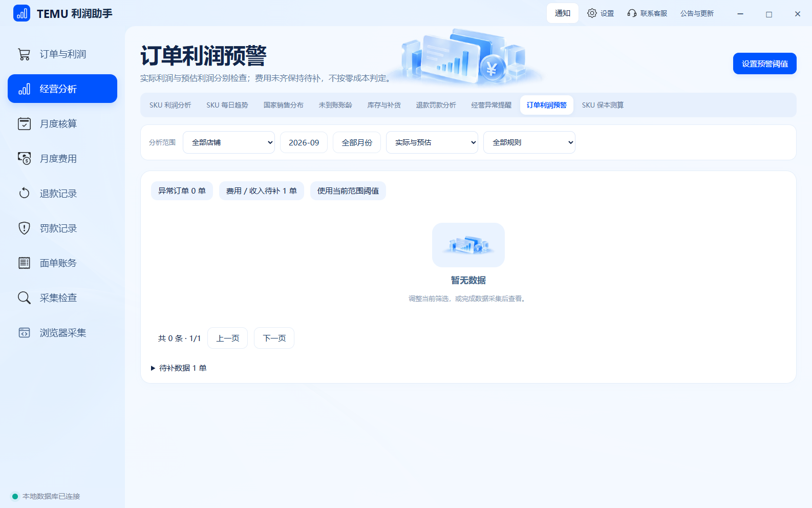Image resolution: width=812 pixels, height=508 pixels.
Task: Switch to the 未到账账龄 tab
Action: point(335,105)
